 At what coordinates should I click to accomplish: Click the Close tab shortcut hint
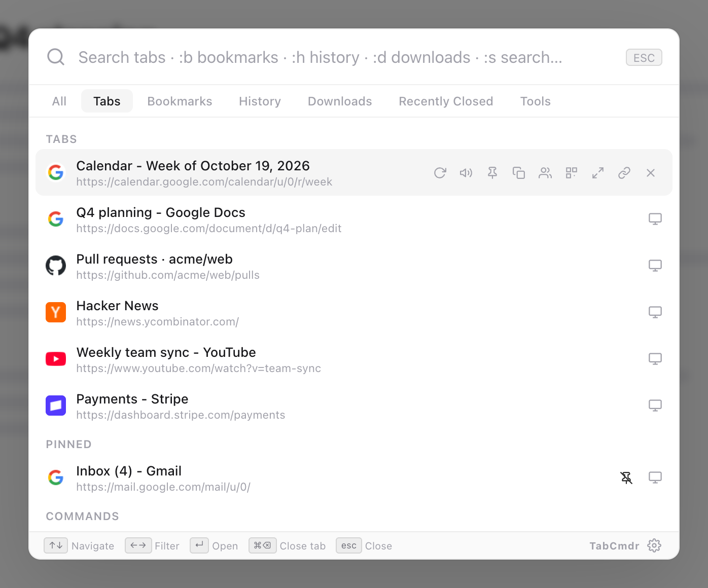coord(287,545)
